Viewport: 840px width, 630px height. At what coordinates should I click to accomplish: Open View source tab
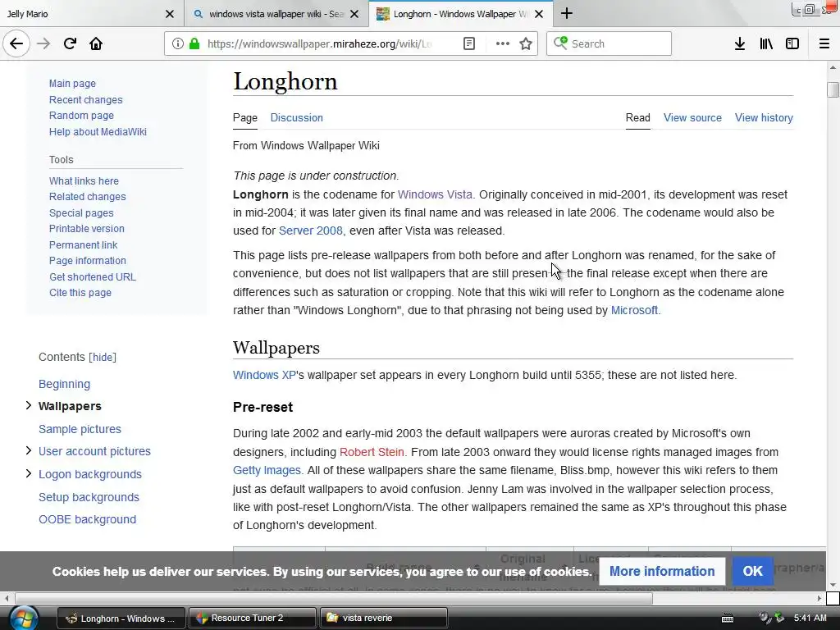(692, 118)
